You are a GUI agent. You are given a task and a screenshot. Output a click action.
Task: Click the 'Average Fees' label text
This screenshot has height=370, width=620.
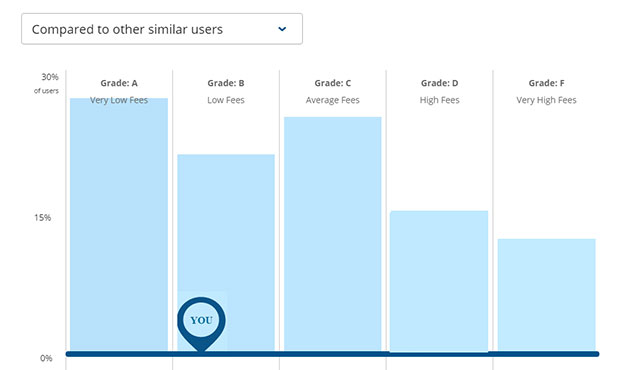click(x=333, y=100)
